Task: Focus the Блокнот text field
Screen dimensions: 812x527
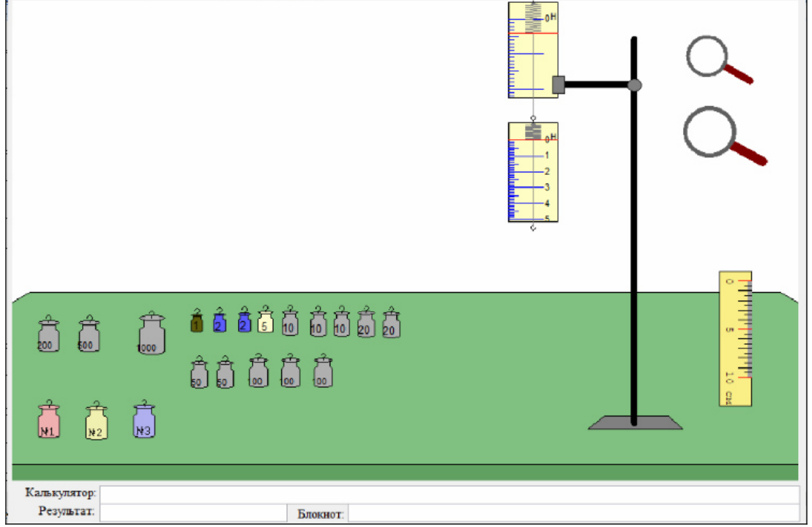Action: click(x=574, y=514)
